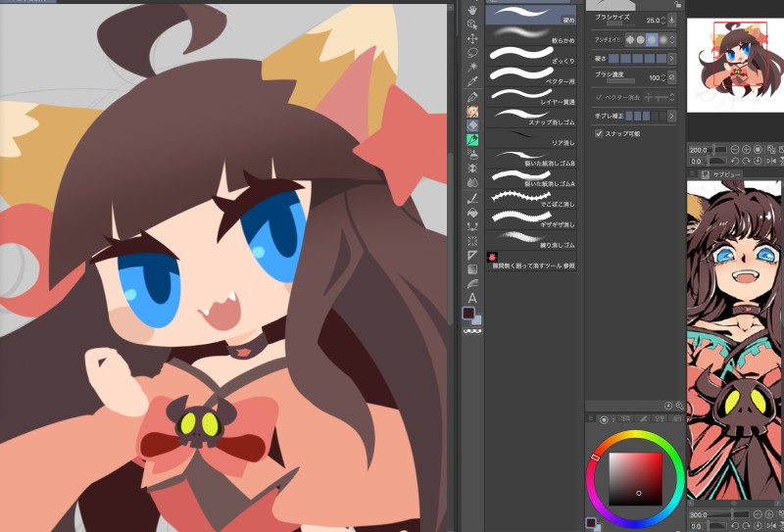784x532 pixels.
Task: Select the スナップ消しゴム sub tool
Action: 531,117
